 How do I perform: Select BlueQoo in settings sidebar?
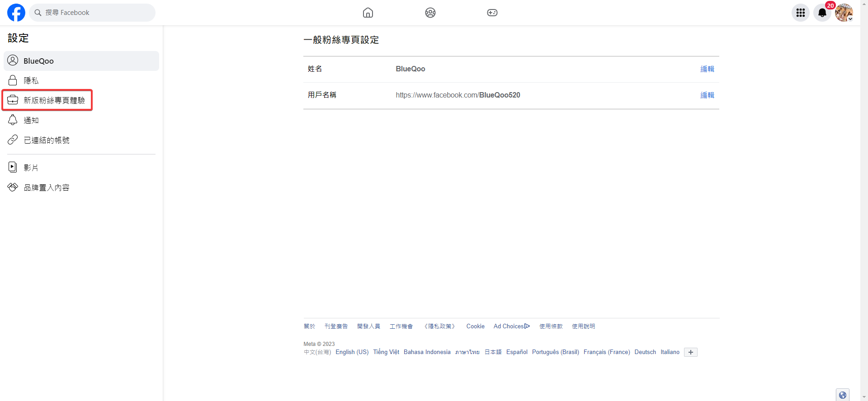[x=81, y=61]
